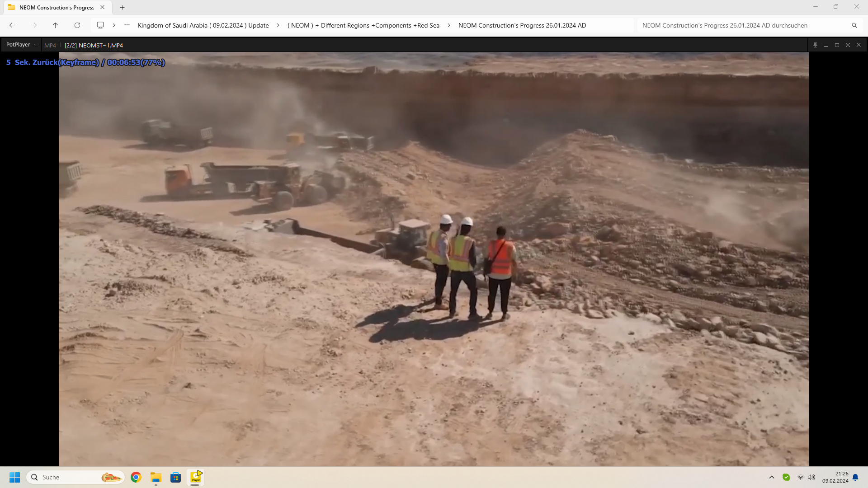Open the green security shield tray icon
868x488 pixels.
pos(786,477)
